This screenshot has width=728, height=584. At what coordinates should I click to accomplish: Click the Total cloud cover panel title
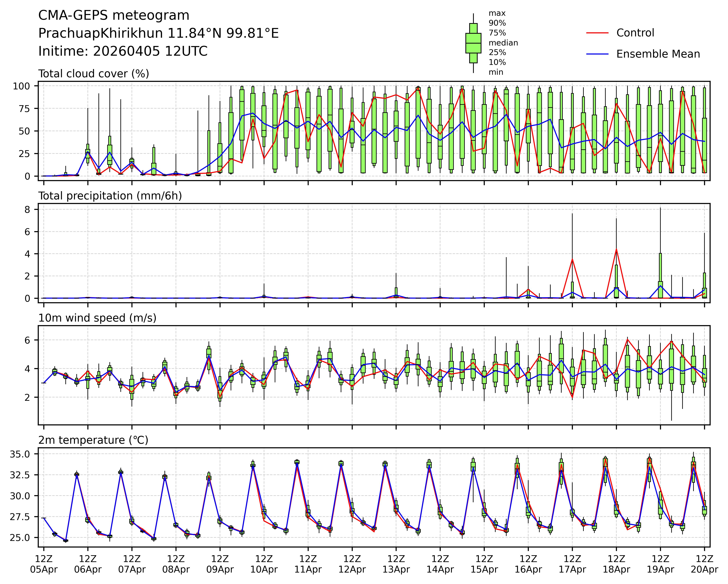[94, 74]
